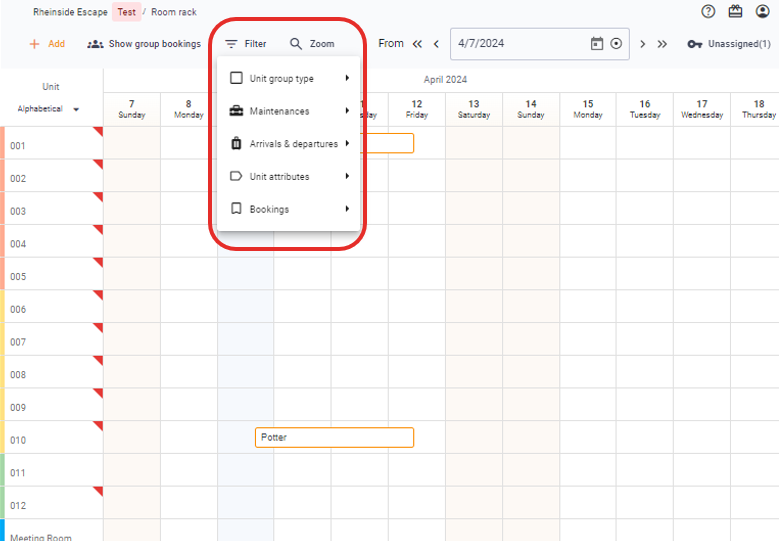Open the help question mark icon
This screenshot has height=541, width=779.
(708, 12)
